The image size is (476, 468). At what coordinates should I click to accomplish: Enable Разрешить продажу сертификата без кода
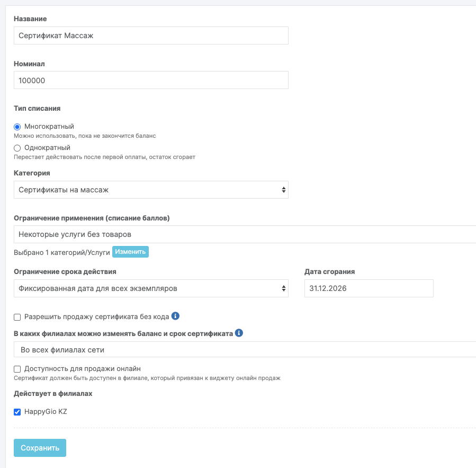(17, 317)
